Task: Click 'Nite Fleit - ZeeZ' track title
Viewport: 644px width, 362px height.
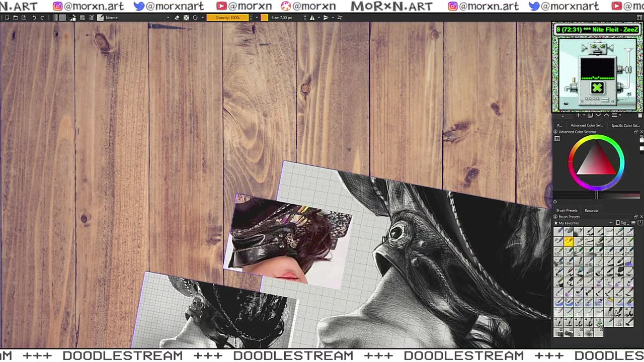Action: (615, 30)
